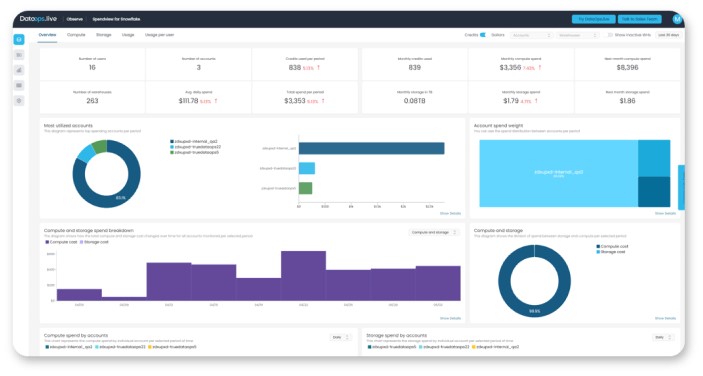
Task: Click the highlighted blue Spendview sidebar icon
Action: (x=19, y=39)
